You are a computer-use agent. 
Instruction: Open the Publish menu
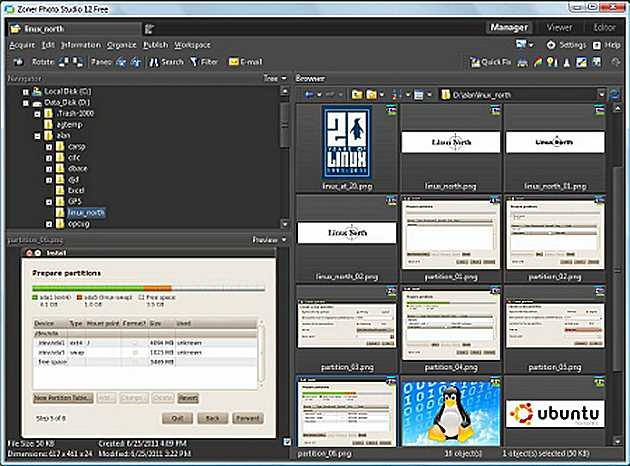[155, 45]
